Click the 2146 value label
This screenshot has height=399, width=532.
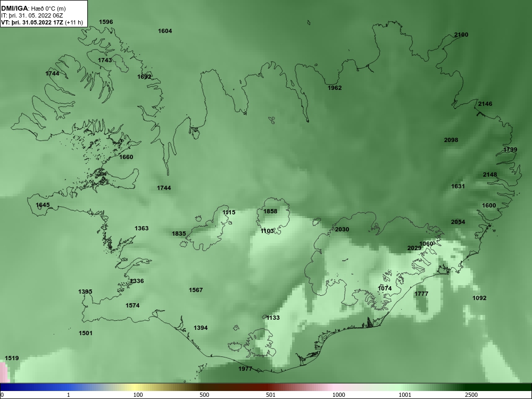click(485, 104)
